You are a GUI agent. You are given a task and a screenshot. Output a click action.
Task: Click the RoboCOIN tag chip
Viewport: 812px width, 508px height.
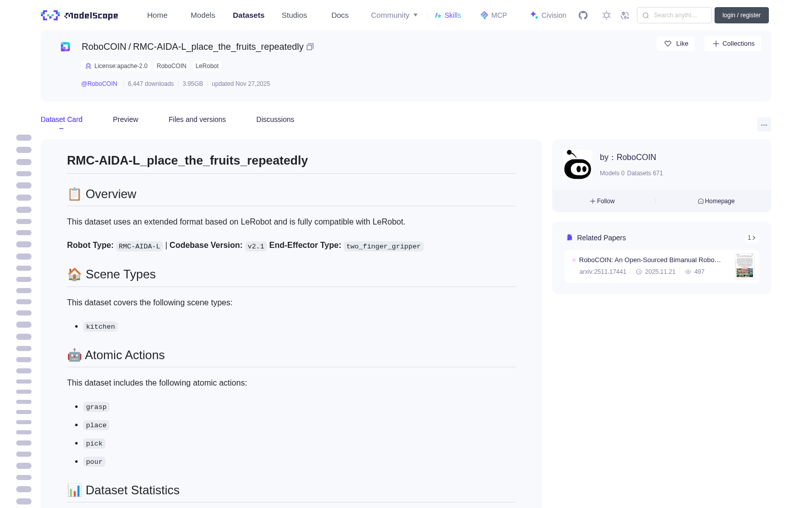click(x=172, y=66)
